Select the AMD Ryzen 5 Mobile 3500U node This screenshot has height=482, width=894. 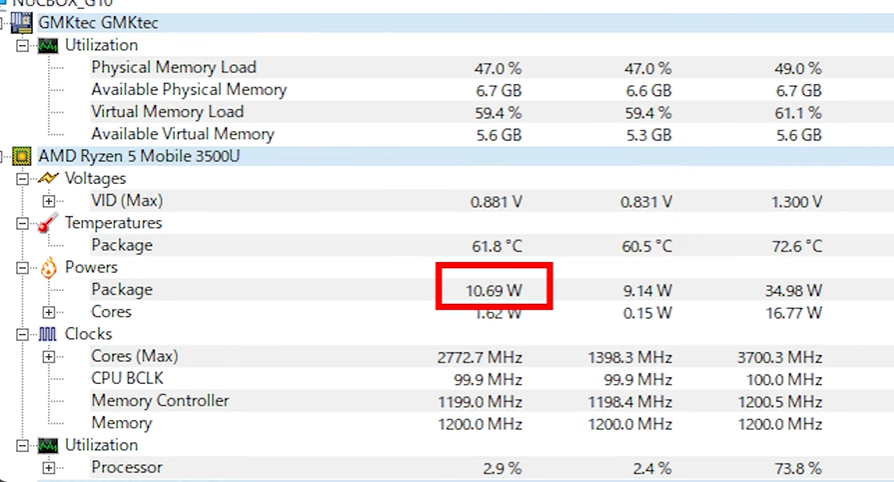tap(138, 156)
